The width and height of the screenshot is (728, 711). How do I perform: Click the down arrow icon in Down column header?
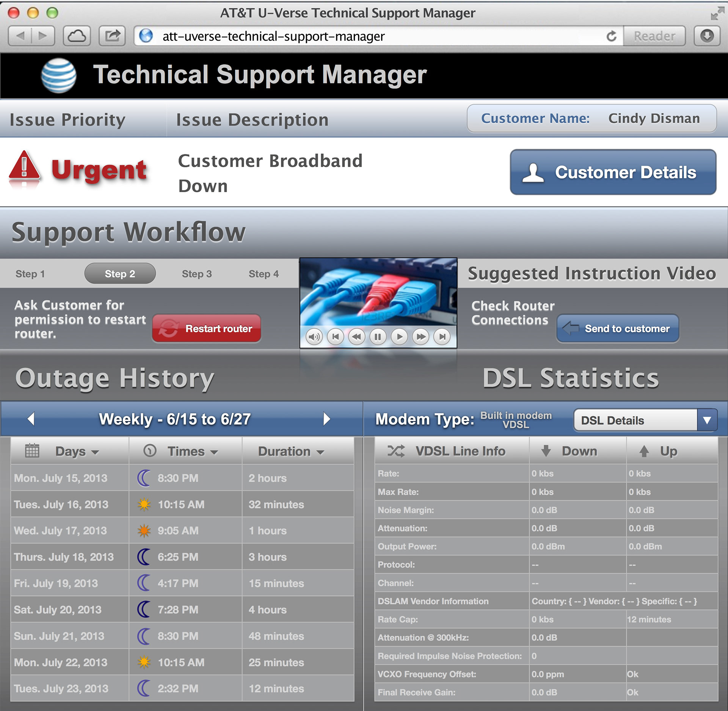pyautogui.click(x=546, y=451)
